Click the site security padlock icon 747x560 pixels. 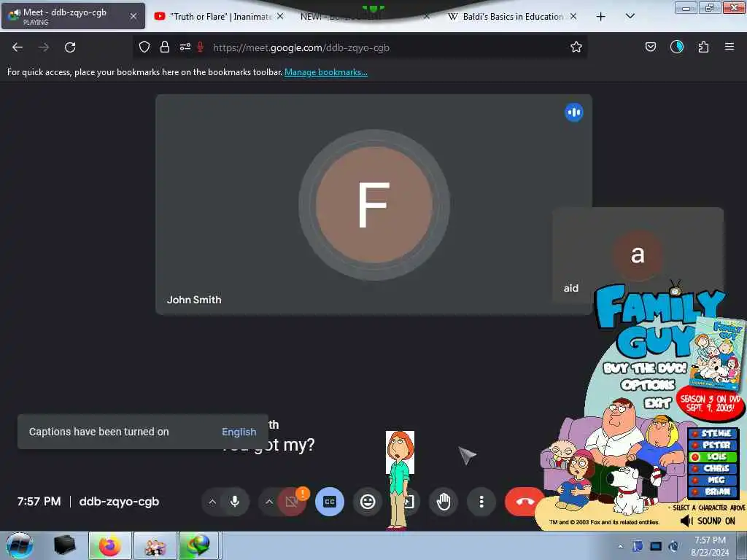(165, 47)
